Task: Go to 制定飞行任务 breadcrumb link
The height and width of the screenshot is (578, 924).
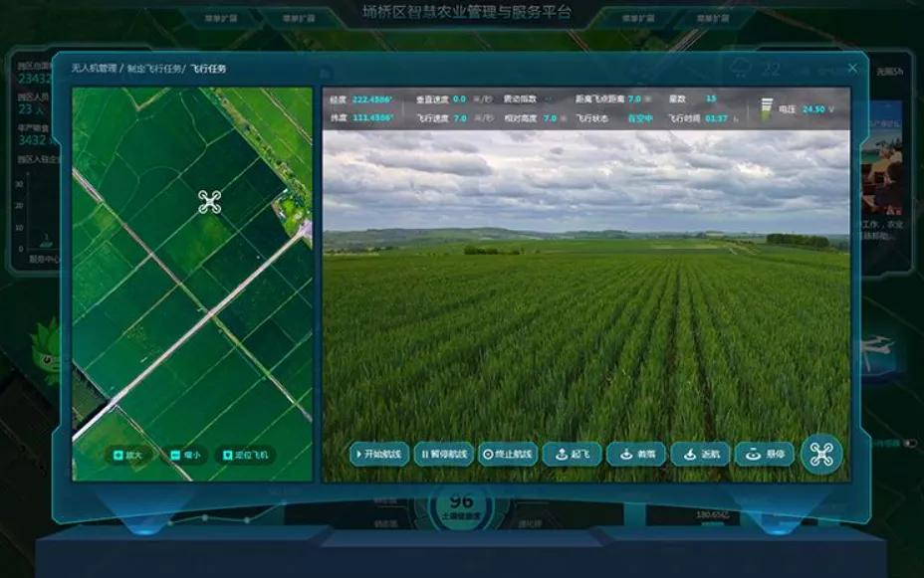Action: 154,69
